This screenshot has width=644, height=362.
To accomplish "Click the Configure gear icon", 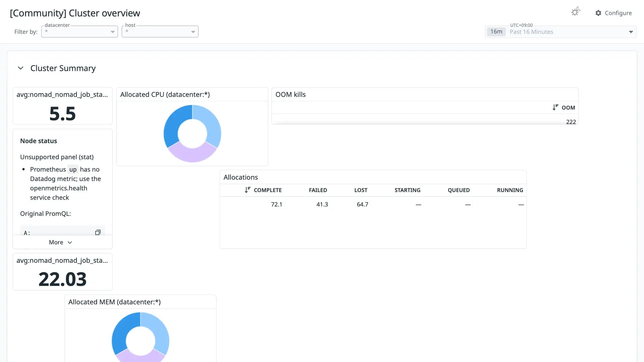I will (x=598, y=13).
